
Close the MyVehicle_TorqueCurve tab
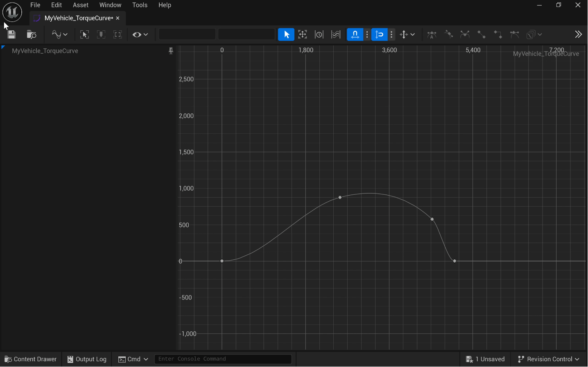[x=118, y=18]
